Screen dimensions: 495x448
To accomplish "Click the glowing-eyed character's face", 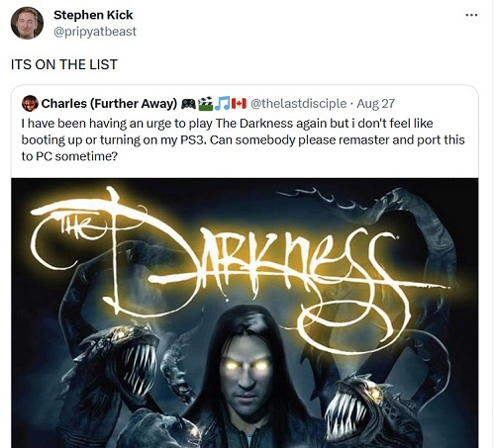I will [246, 369].
